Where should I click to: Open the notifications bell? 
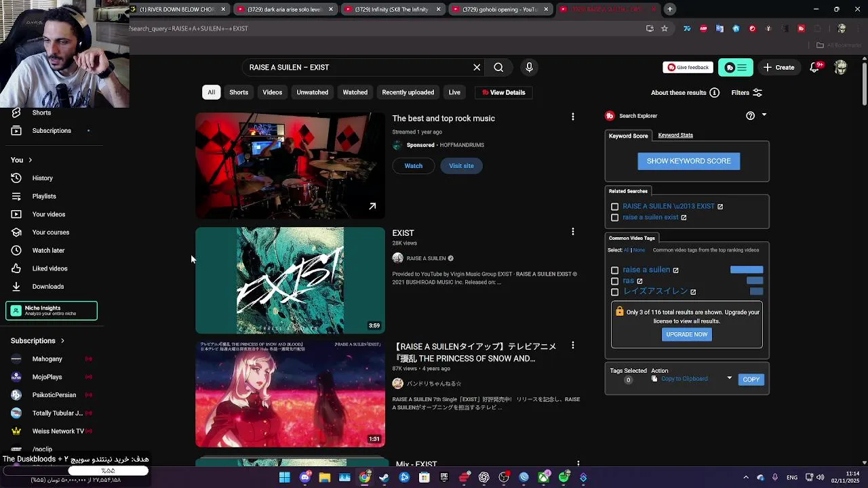815,67
